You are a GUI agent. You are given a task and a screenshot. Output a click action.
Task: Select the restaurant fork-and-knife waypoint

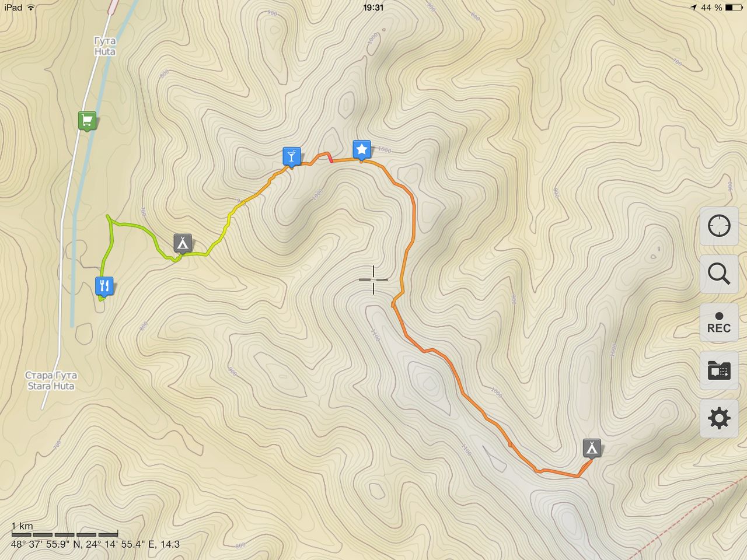tap(104, 286)
